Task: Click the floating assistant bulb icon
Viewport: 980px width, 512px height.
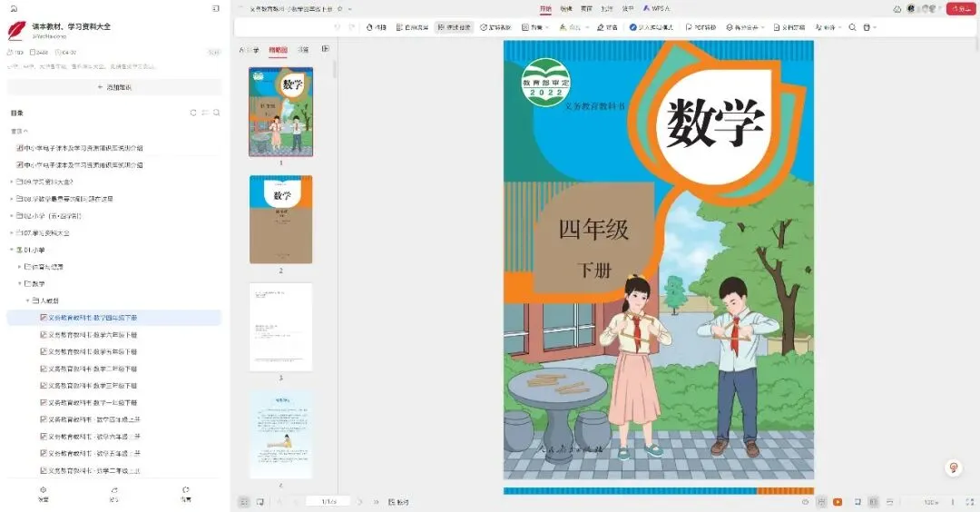Action: (954, 468)
